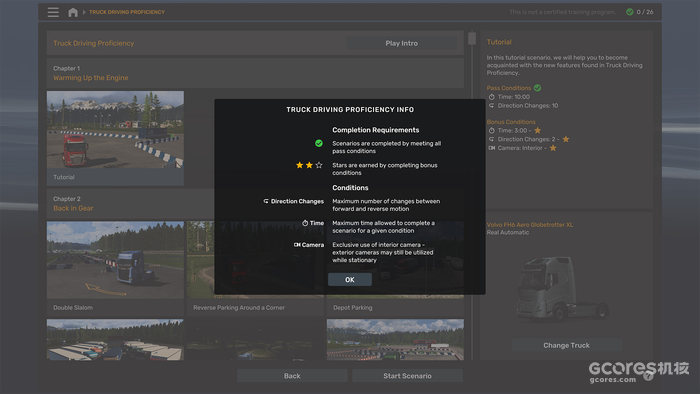Click the progress checkmark beside 0 / 26

(629, 12)
